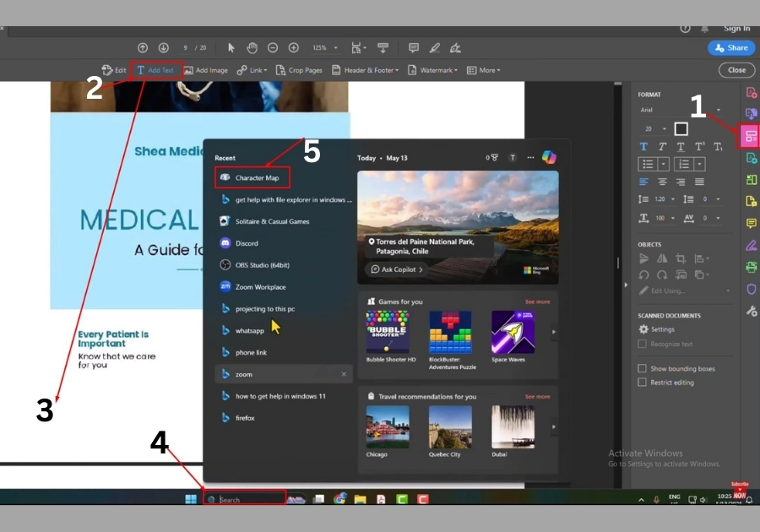The width and height of the screenshot is (760, 532).
Task: Open Header & Footer menu
Action: (365, 70)
